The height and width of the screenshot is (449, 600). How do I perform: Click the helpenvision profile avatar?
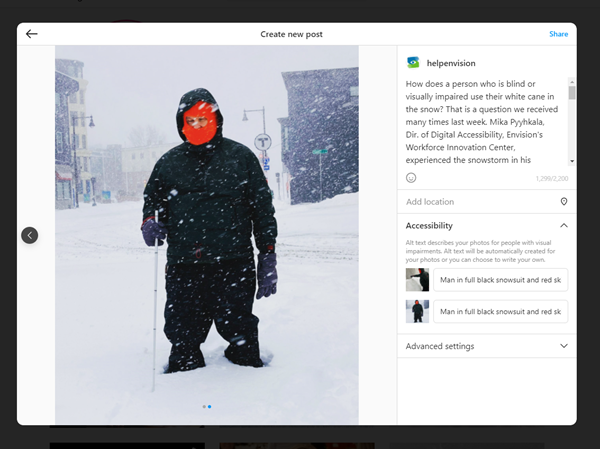(413, 62)
